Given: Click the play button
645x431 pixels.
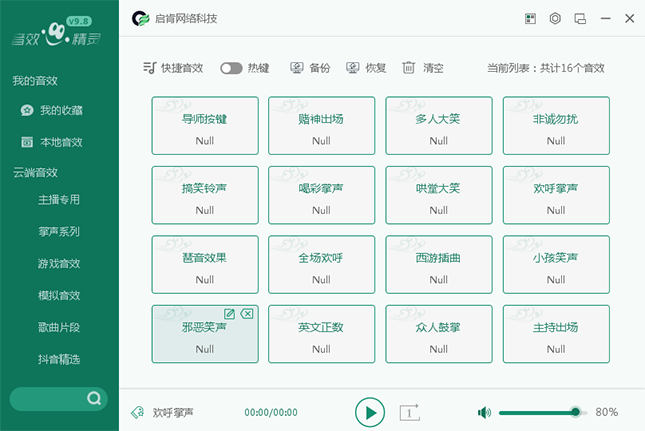Looking at the screenshot, I should tap(370, 412).
